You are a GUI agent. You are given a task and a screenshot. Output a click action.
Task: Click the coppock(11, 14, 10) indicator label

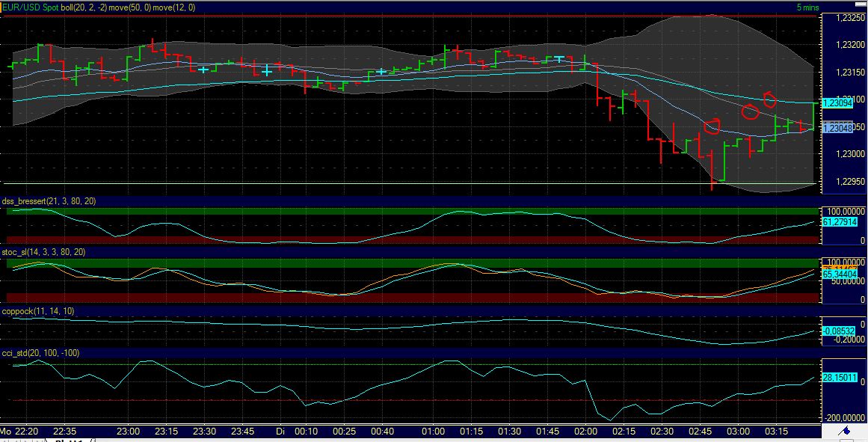click(x=40, y=312)
